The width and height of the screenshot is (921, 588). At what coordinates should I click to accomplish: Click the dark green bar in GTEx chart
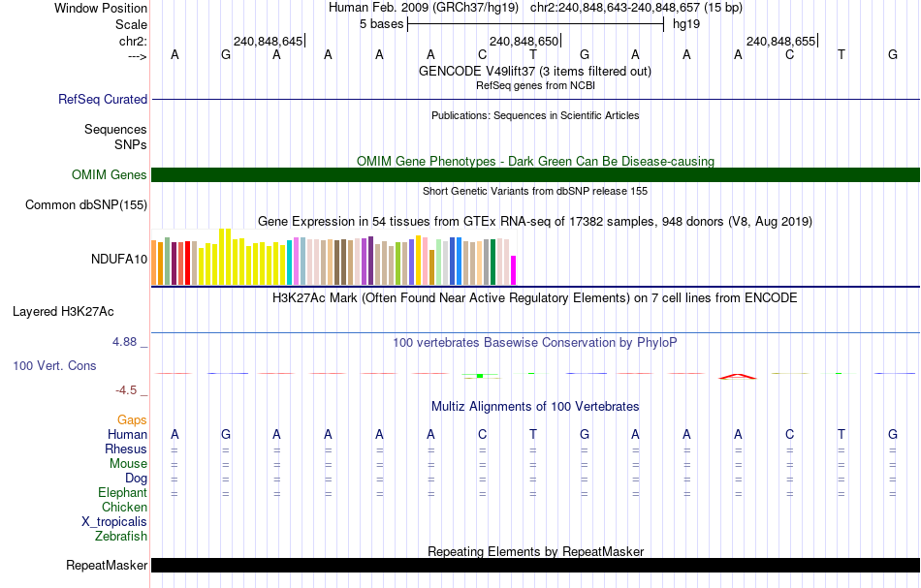492,263
